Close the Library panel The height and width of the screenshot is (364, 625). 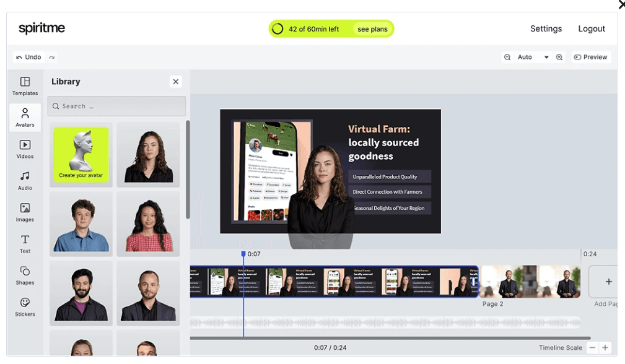(x=176, y=82)
